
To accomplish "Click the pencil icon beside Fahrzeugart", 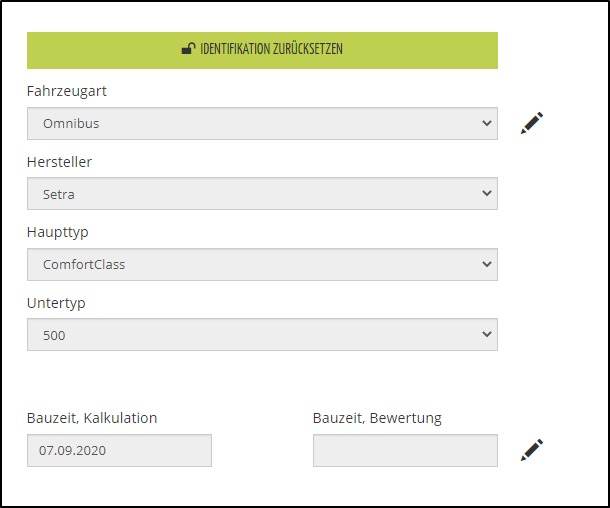I will click(532, 123).
